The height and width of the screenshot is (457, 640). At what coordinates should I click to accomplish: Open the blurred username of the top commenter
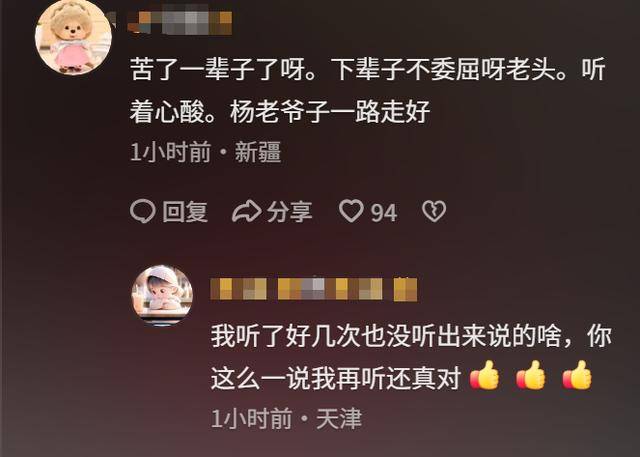click(180, 22)
